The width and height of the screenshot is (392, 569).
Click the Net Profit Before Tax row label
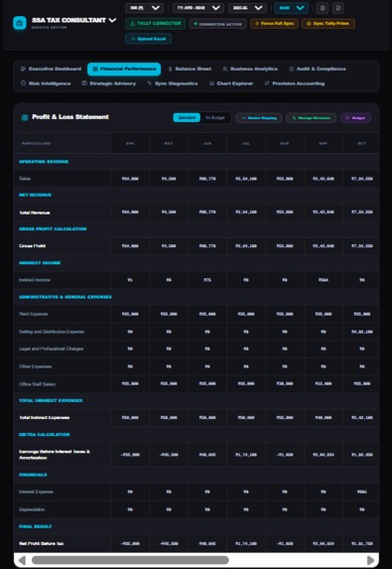click(42, 543)
